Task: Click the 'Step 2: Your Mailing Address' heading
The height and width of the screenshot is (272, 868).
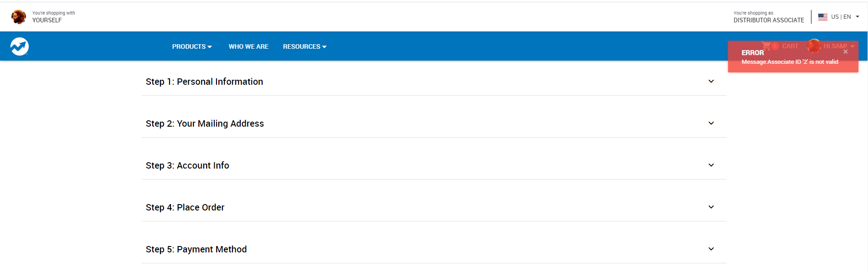Action: point(205,123)
